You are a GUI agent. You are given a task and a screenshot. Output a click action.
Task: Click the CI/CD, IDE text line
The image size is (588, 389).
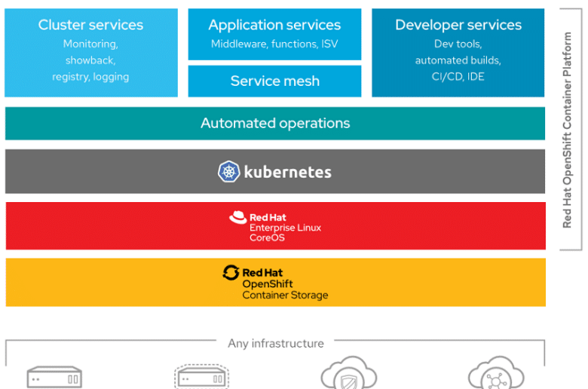click(458, 77)
